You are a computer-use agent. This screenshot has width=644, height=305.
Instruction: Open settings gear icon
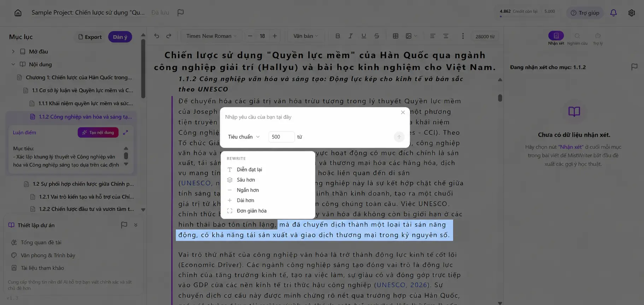coord(632,13)
